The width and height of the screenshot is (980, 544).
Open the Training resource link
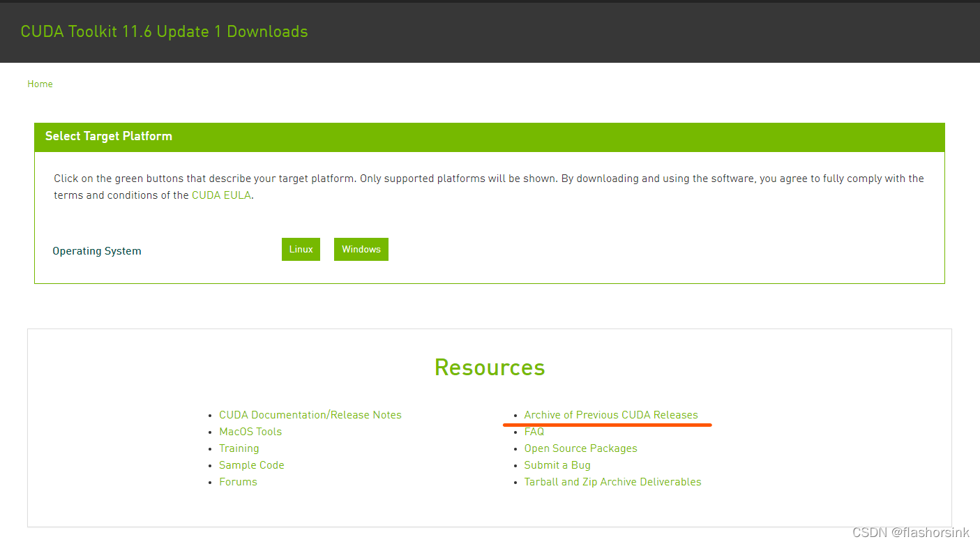pyautogui.click(x=239, y=448)
